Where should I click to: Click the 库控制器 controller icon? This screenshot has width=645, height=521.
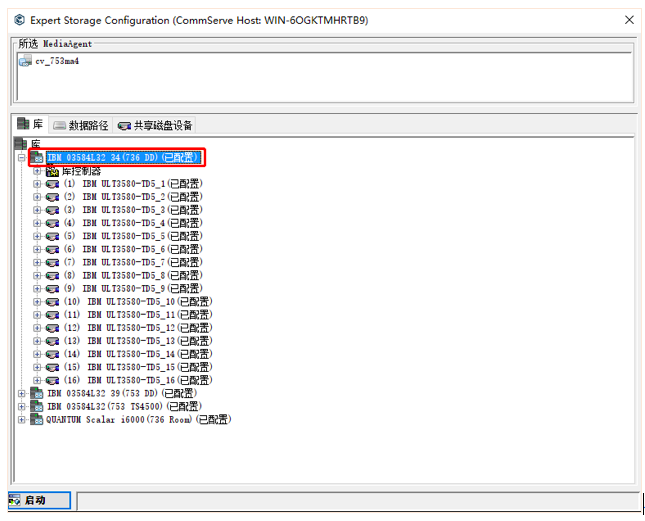[x=52, y=171]
